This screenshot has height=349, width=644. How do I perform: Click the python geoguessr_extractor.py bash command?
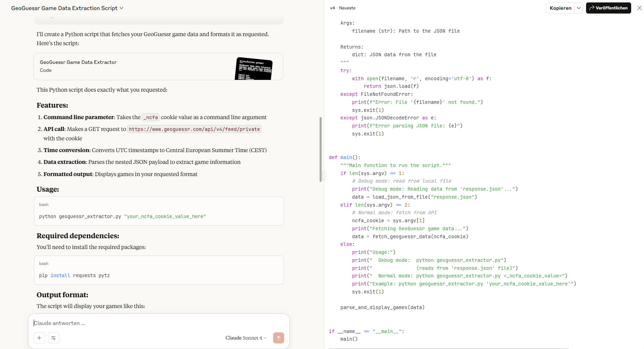coord(122,216)
